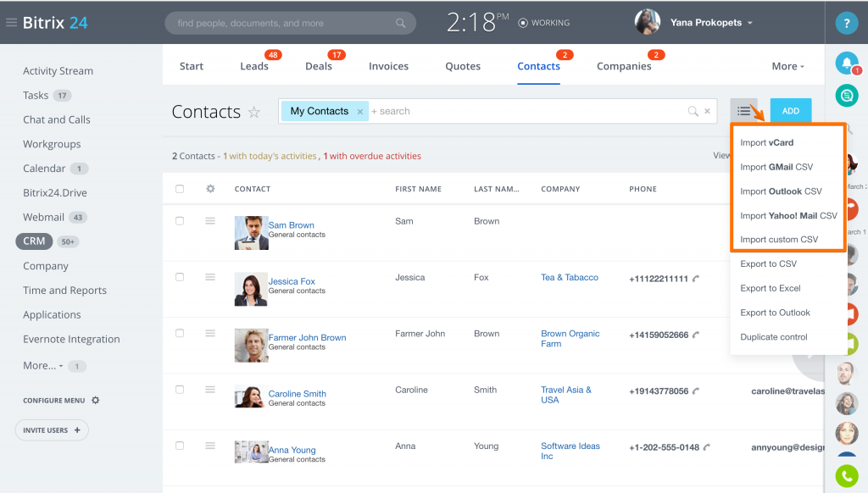Click the help question mark icon
The image size is (868, 493).
(847, 23)
